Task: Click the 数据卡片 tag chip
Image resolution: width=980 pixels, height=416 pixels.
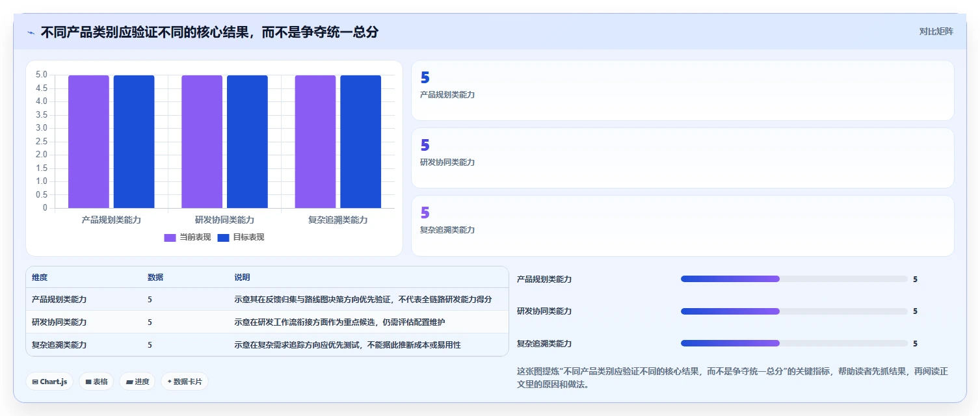Action: 185,382
